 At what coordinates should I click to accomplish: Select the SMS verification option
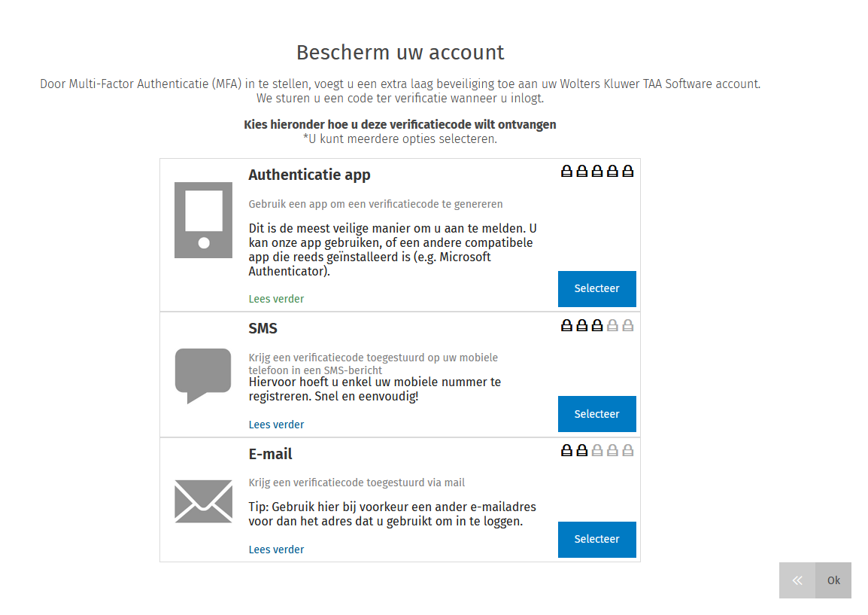click(x=596, y=414)
